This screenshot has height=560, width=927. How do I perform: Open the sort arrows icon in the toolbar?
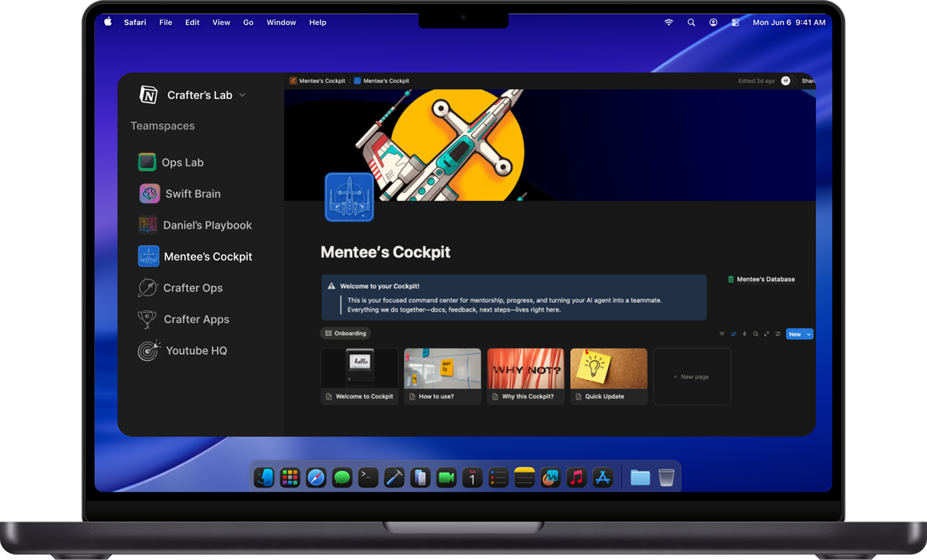click(x=734, y=334)
